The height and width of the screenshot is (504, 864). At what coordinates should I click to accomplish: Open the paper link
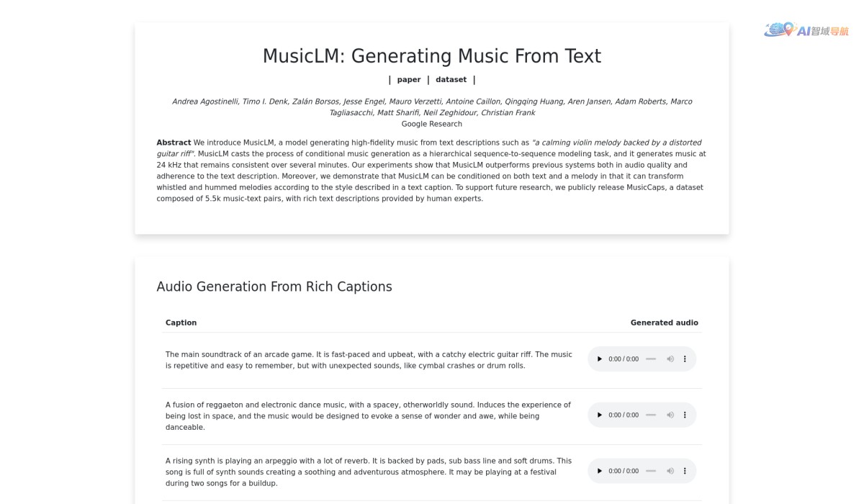coord(409,79)
